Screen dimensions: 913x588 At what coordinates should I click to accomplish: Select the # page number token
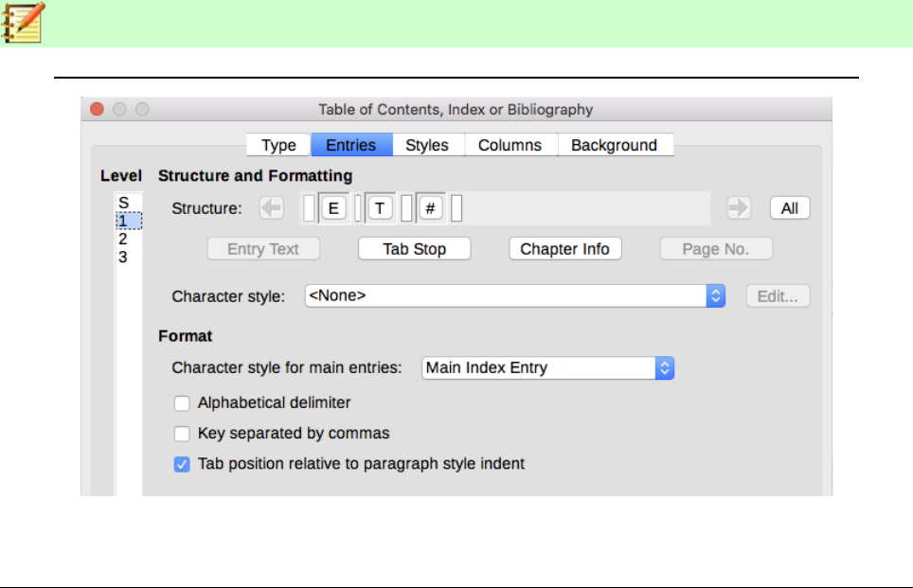click(430, 209)
